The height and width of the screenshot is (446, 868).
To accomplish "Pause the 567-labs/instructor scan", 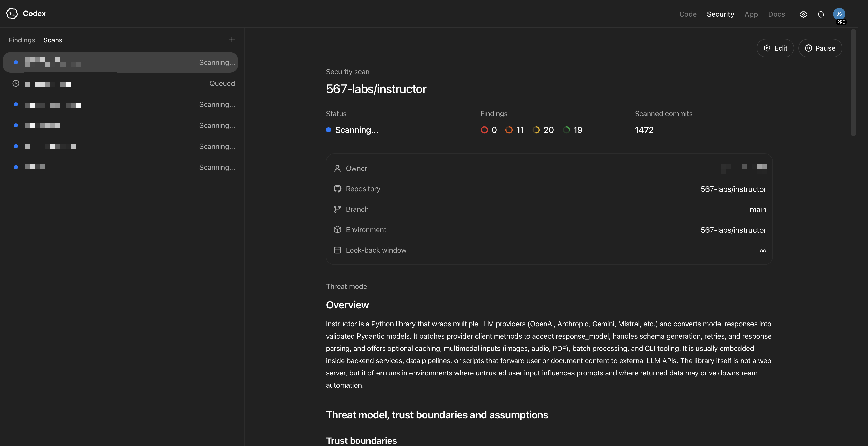I will [x=820, y=48].
